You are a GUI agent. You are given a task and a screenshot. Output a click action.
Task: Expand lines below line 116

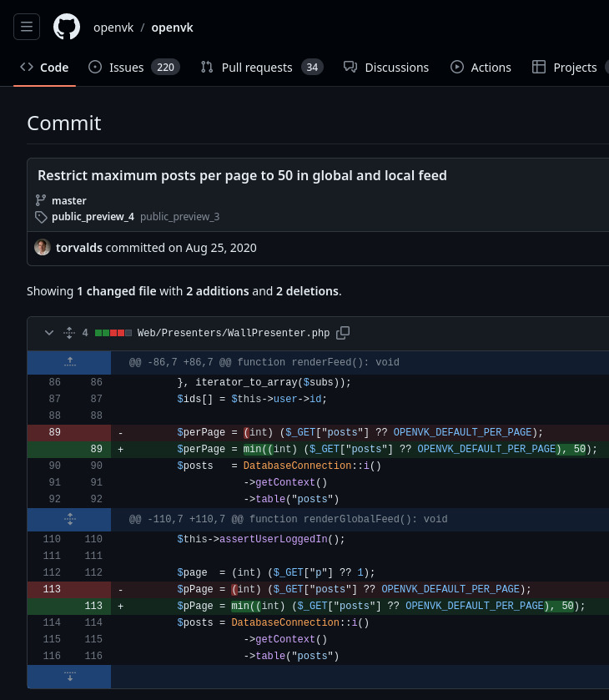point(69,676)
